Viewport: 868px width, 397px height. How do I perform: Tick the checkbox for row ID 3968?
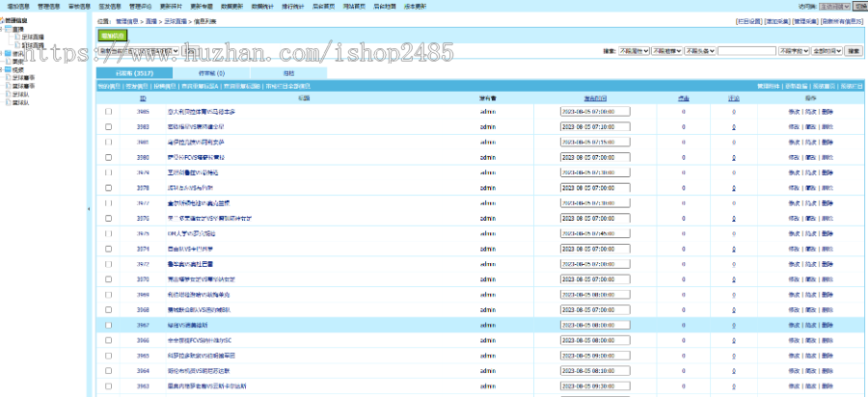108,309
